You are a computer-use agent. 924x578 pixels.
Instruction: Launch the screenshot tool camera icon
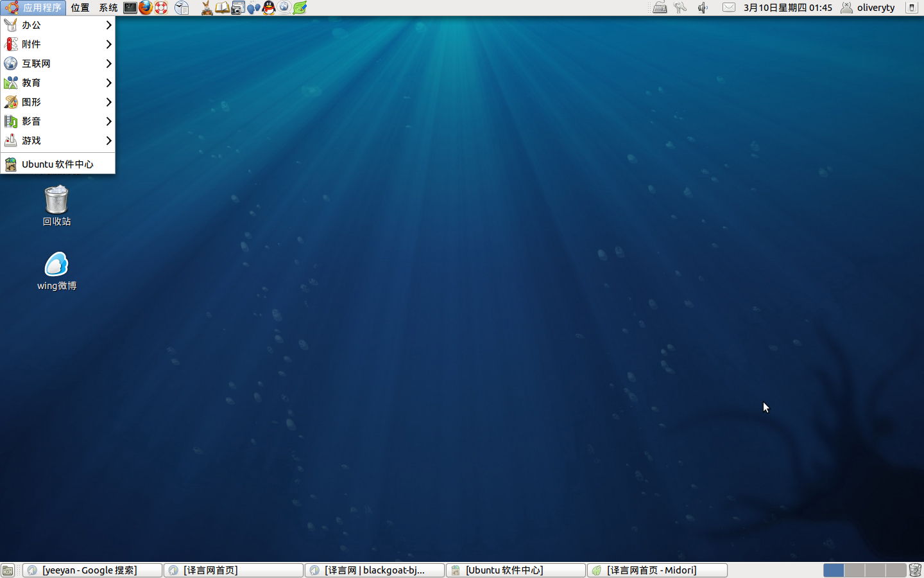(x=237, y=8)
